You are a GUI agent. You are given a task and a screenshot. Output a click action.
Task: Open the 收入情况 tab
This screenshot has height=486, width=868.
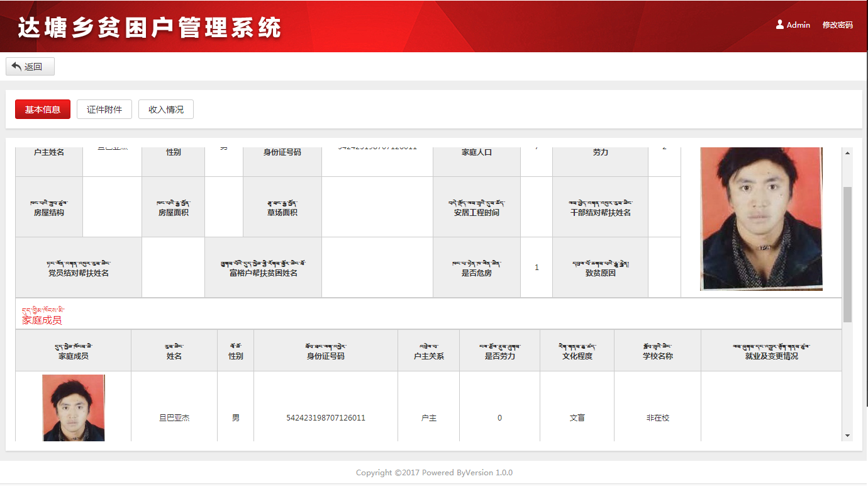coord(166,110)
